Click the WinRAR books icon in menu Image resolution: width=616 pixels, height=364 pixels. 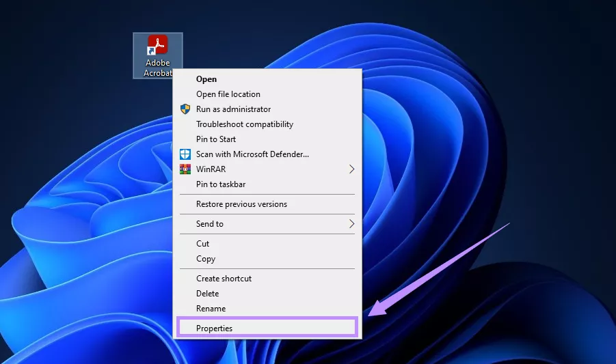tap(185, 169)
